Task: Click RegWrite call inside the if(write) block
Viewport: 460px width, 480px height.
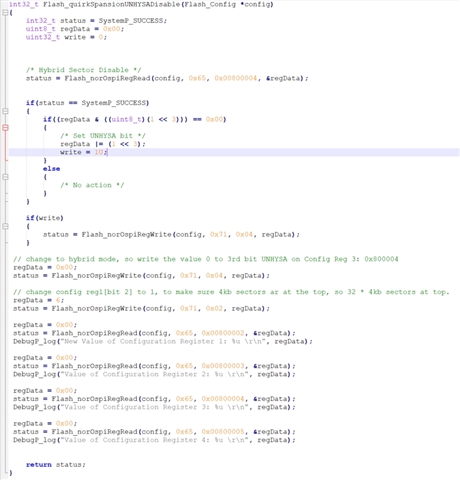Action: 171,235
